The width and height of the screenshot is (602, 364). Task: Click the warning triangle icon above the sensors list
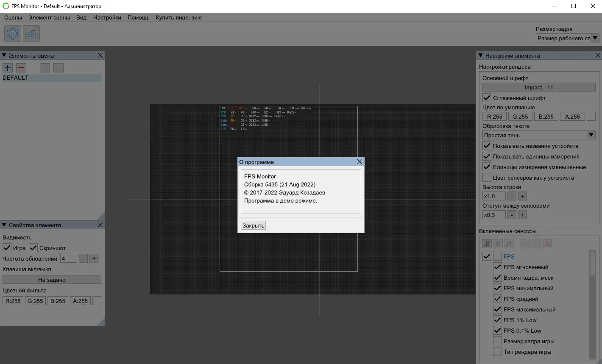pyautogui.click(x=547, y=244)
